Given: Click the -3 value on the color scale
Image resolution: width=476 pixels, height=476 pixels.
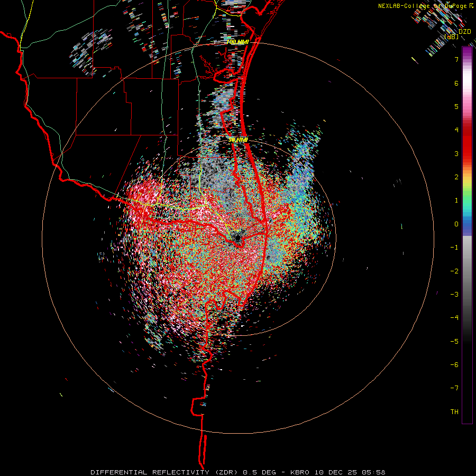Looking at the screenshot, I should coord(454,295).
